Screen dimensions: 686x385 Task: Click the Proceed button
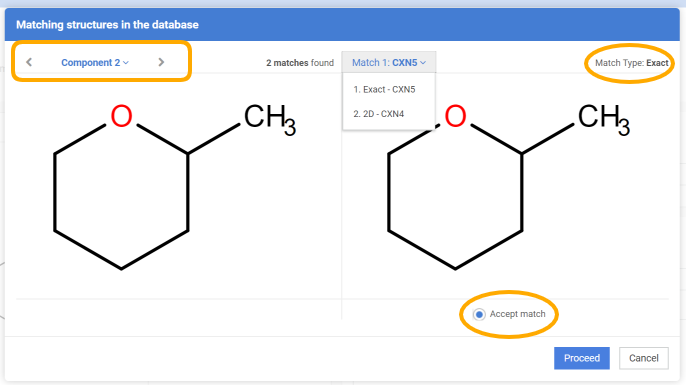(581, 358)
